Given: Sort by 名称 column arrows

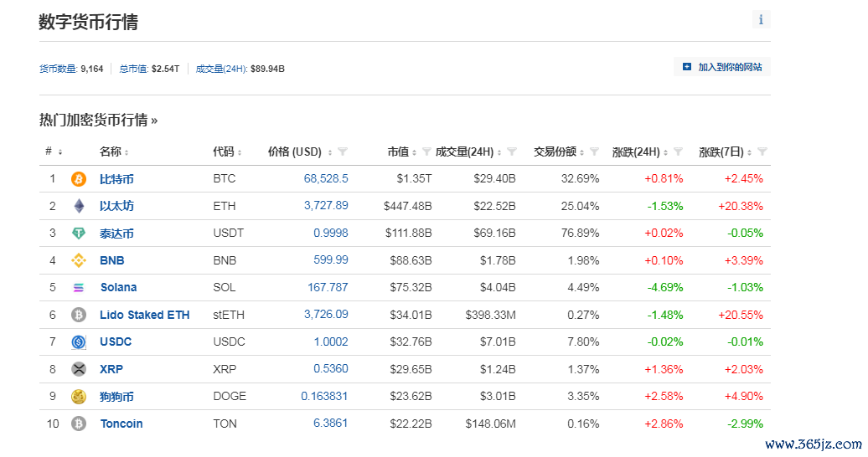Looking at the screenshot, I should click(127, 152).
